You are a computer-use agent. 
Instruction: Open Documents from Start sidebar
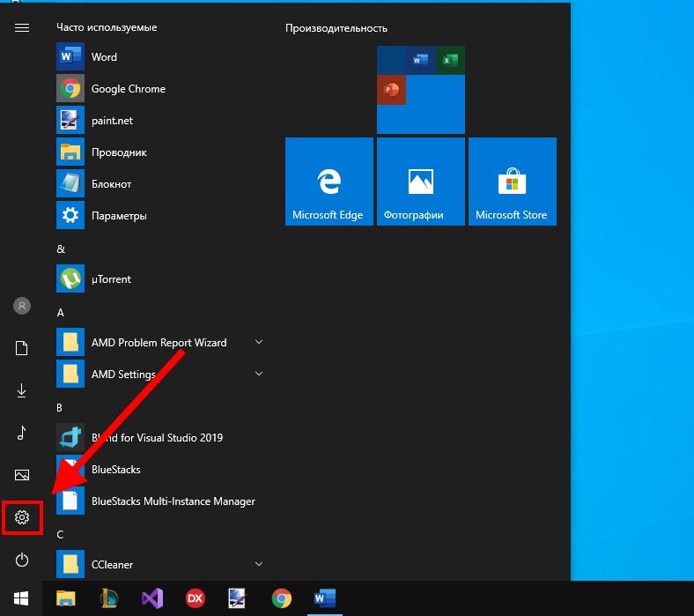(x=22, y=348)
